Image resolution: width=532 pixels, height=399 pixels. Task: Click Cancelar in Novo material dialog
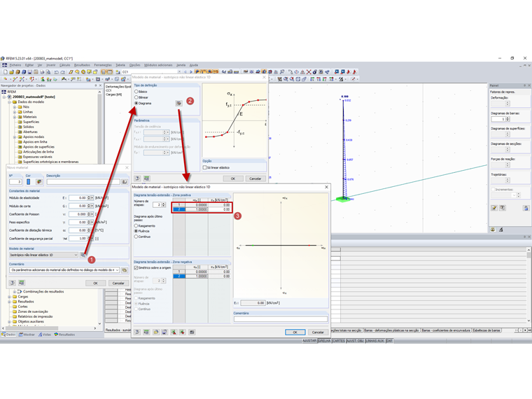118,283
